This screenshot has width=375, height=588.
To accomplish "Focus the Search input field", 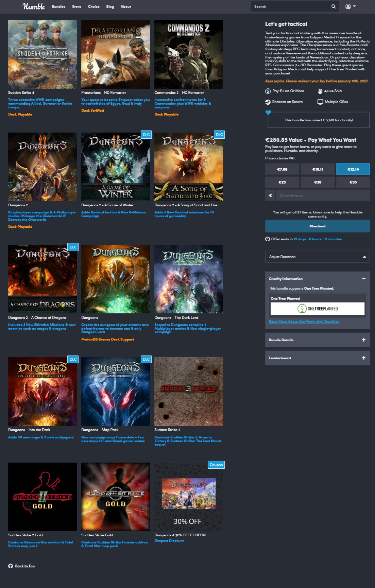I will [291, 6].
